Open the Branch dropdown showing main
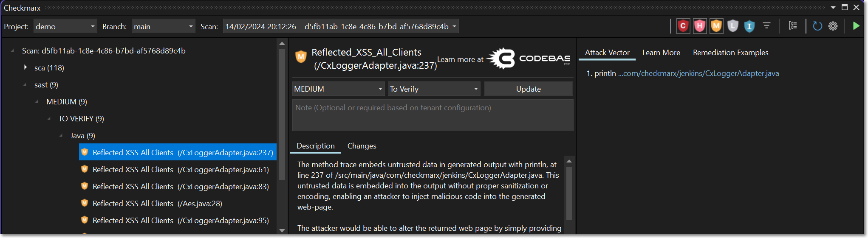 tap(163, 26)
